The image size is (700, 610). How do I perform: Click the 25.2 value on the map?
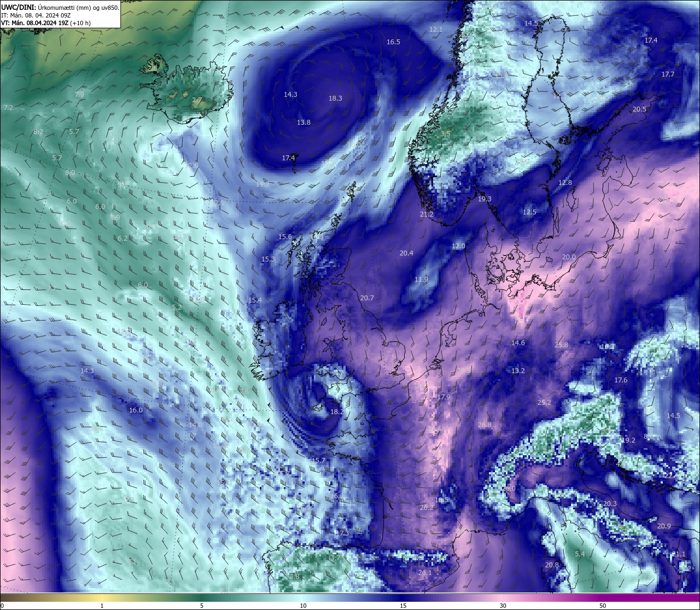[544, 403]
